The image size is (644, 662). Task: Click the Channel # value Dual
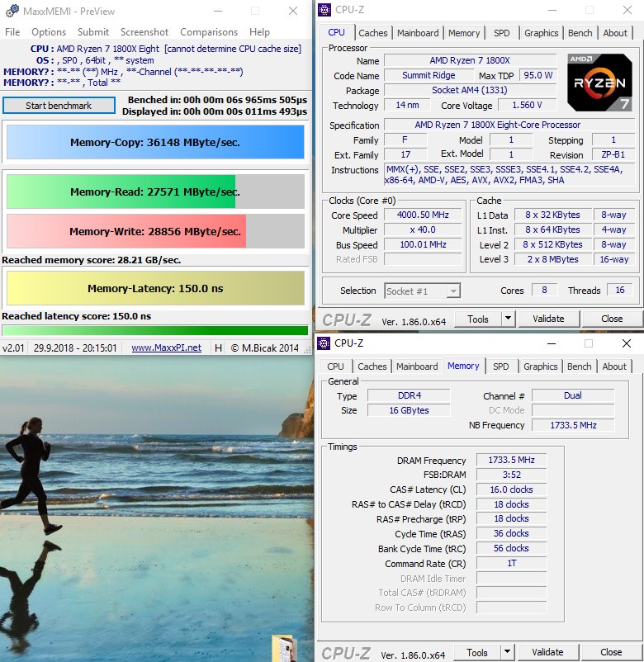(573, 395)
